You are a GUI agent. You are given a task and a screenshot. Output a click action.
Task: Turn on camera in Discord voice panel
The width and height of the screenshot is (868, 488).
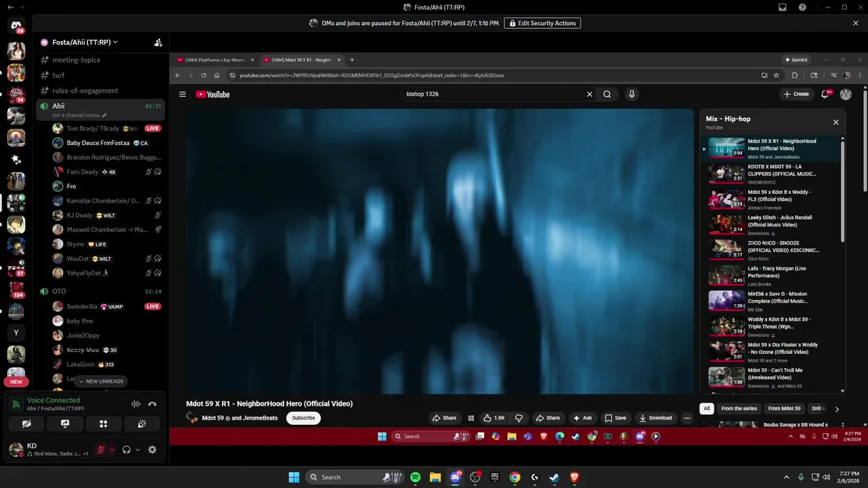[26, 424]
